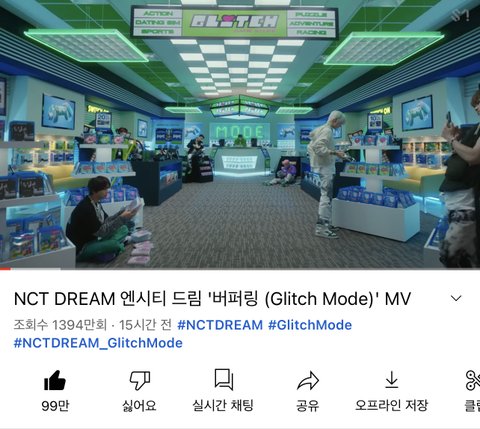Open the #NCTDREAM hashtag link
Viewport: 480px width, 429px height.
(220, 325)
